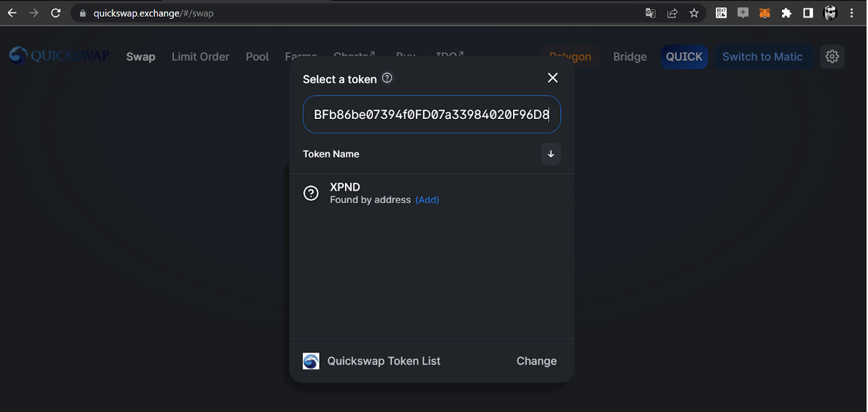
Task: Click the Token Name column header
Action: [x=331, y=154]
